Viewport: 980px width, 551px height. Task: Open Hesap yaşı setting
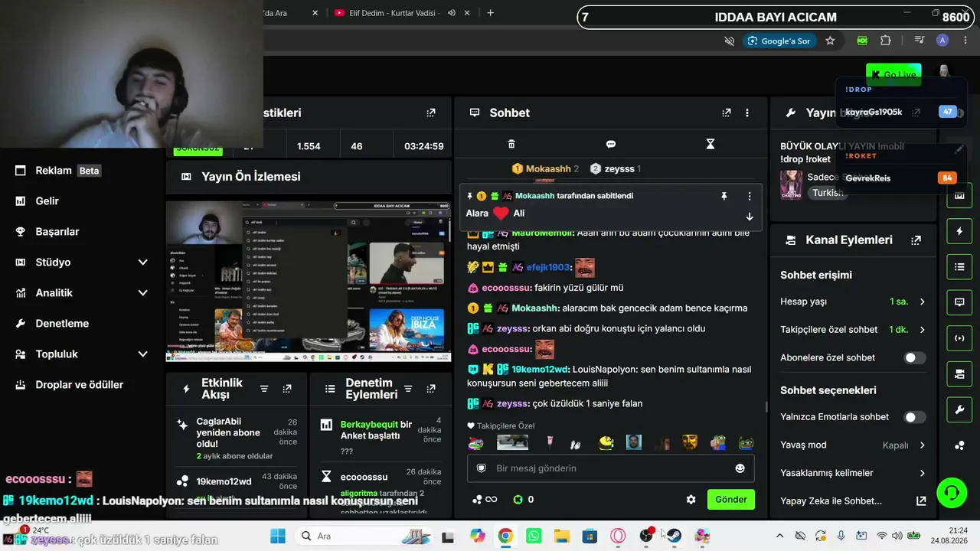(853, 302)
